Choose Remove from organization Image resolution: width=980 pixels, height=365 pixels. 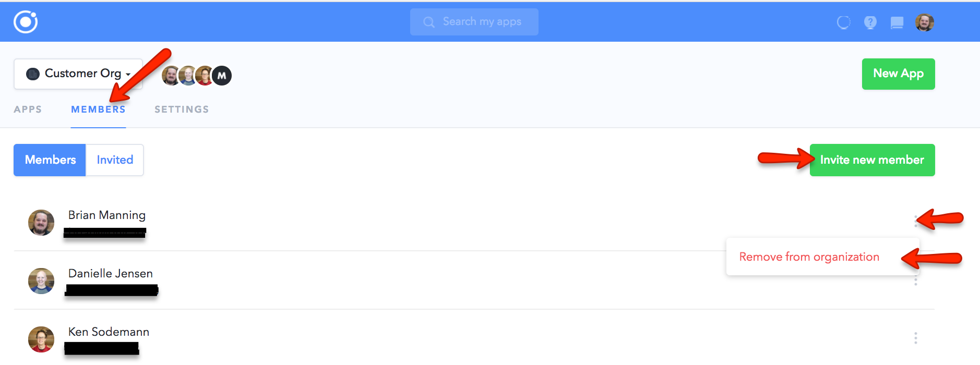point(809,257)
